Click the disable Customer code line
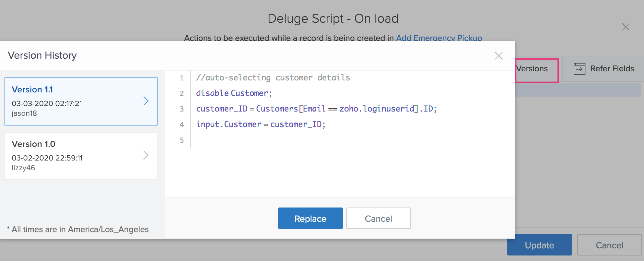644x261 pixels. tap(234, 93)
